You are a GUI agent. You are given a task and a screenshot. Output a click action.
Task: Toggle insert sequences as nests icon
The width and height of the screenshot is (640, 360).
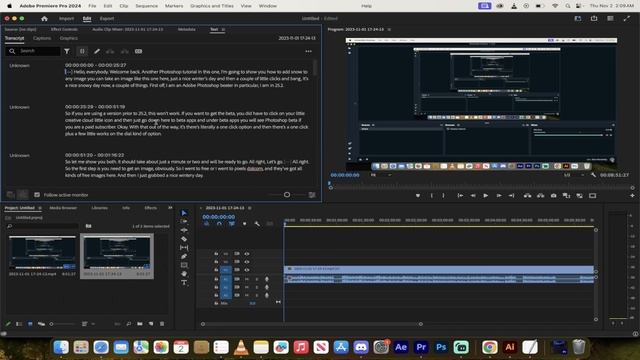click(207, 224)
